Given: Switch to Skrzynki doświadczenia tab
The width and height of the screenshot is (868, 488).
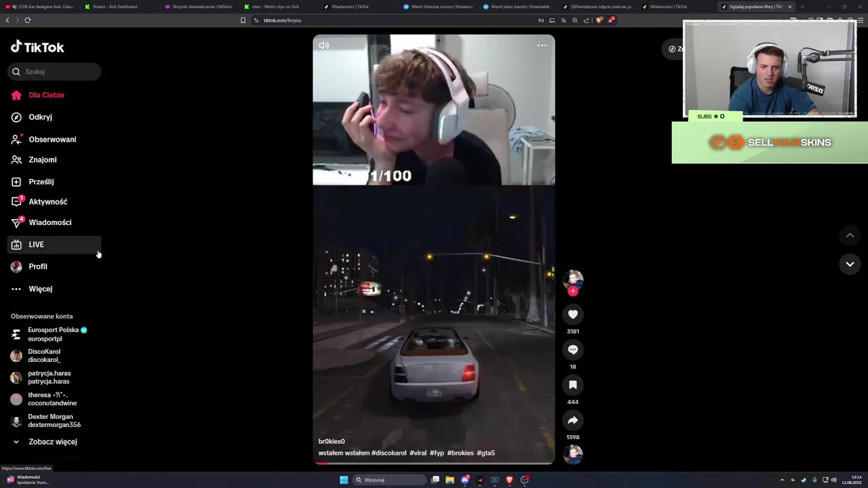Looking at the screenshot, I should tap(198, 7).
